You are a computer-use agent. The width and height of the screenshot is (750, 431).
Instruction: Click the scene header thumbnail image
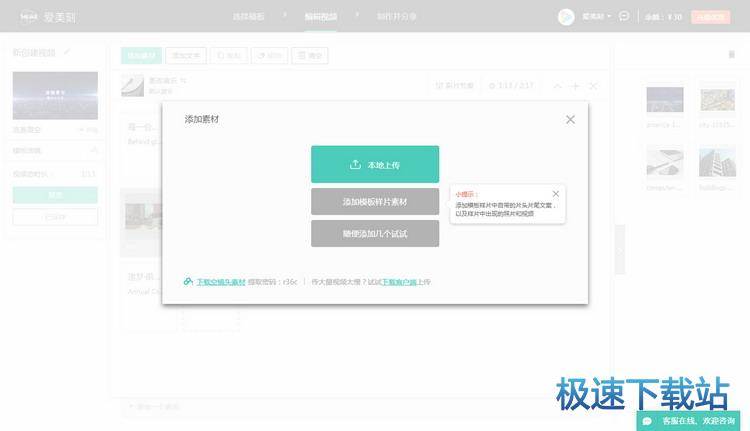click(132, 86)
